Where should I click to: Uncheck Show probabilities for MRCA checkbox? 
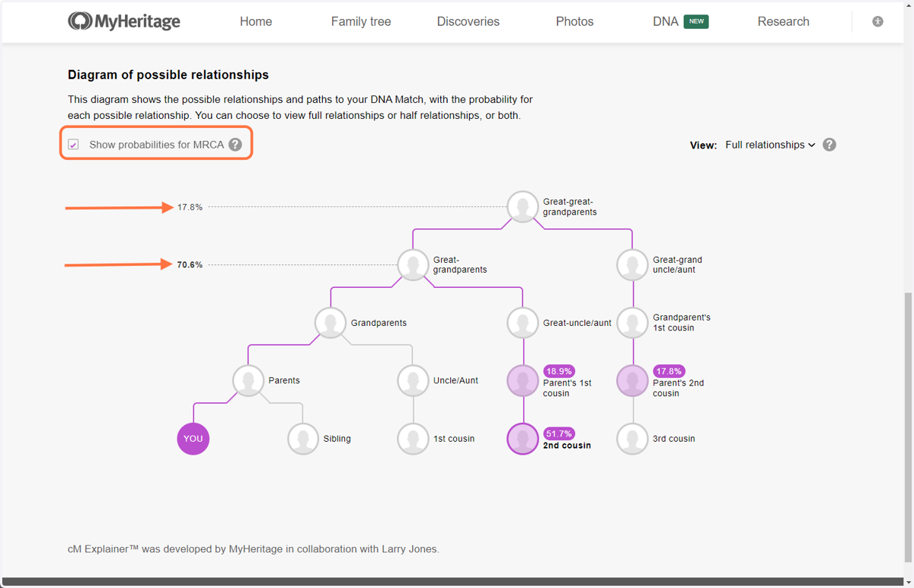point(73,145)
